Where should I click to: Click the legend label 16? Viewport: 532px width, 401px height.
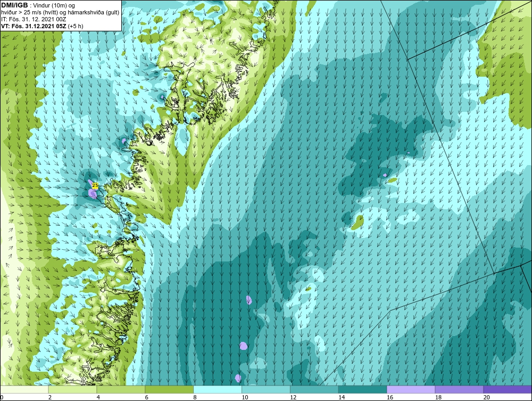(390, 397)
